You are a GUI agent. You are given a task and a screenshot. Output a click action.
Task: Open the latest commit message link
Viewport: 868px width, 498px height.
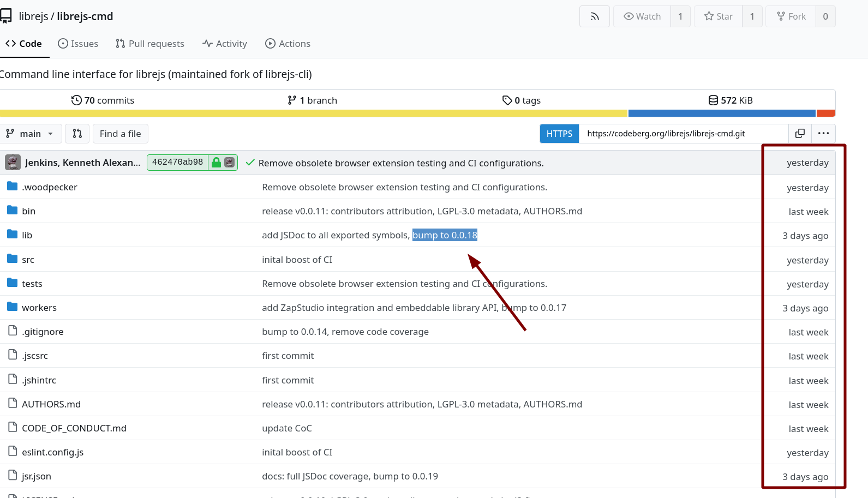[x=401, y=163]
